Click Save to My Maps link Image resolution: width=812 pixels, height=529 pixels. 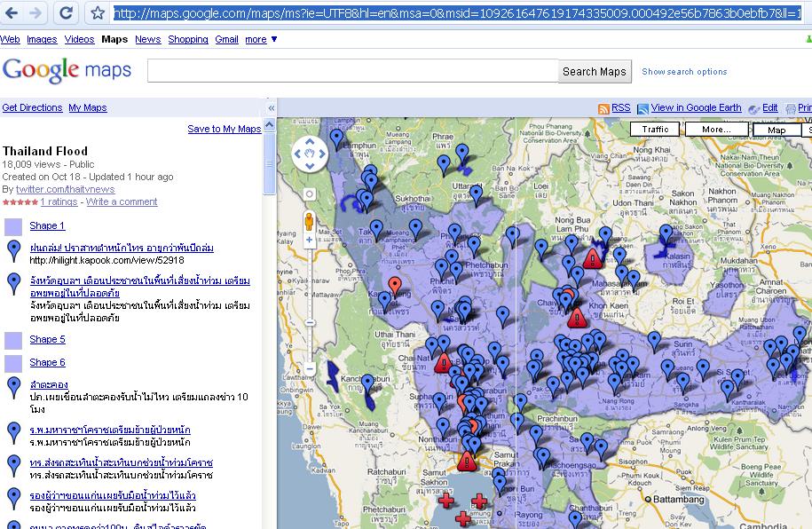tap(225, 129)
